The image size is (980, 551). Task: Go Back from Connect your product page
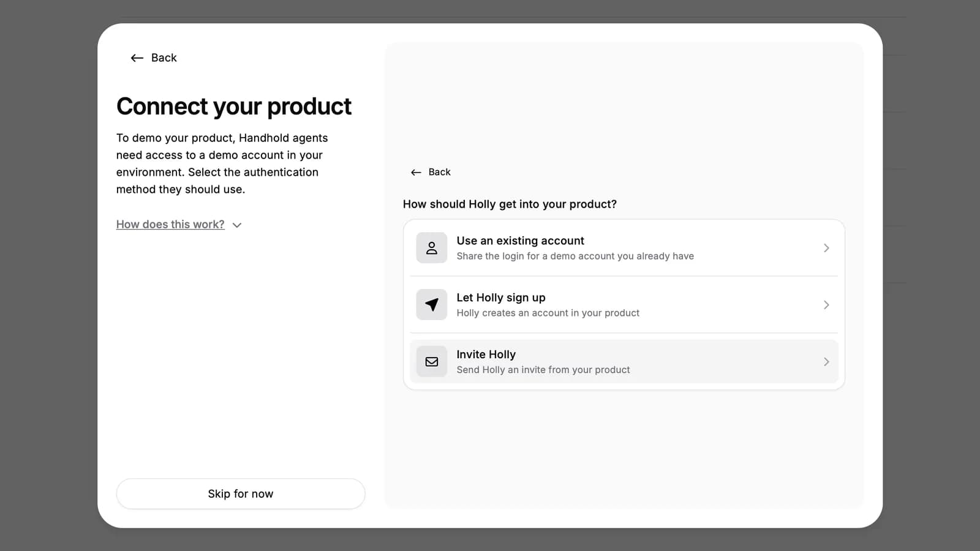tap(154, 58)
